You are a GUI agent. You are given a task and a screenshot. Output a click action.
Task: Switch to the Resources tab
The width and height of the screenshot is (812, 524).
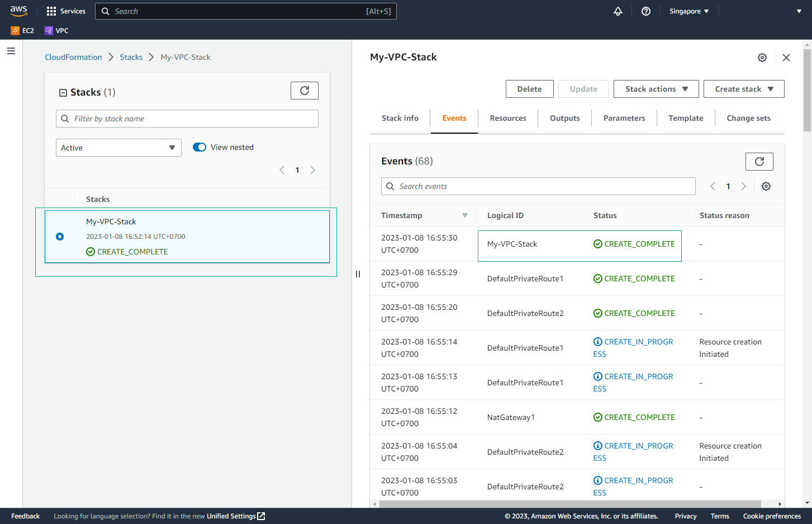(508, 118)
